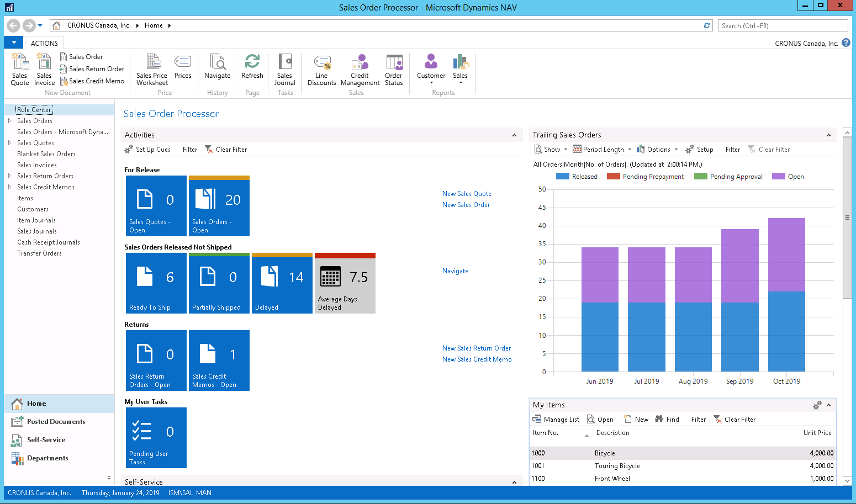Go forward with the forward arrow
The height and width of the screenshot is (504, 856).
(x=29, y=25)
